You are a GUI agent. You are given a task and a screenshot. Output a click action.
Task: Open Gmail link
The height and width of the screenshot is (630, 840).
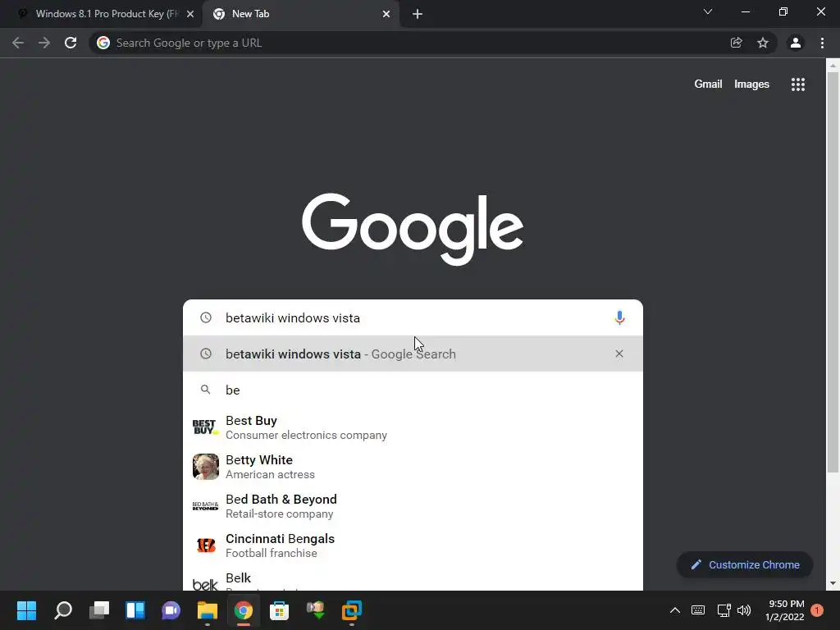pos(708,84)
